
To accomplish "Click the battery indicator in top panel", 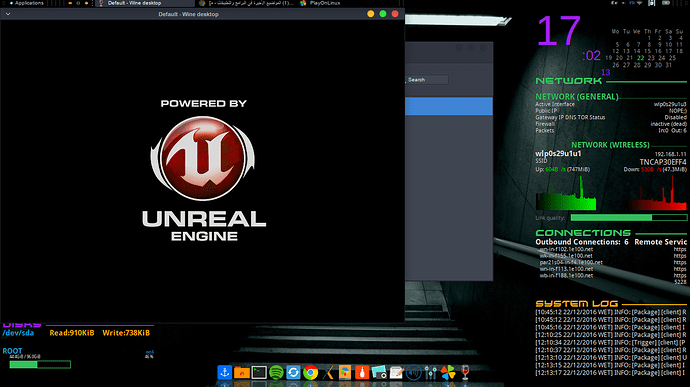I will tap(666, 3).
